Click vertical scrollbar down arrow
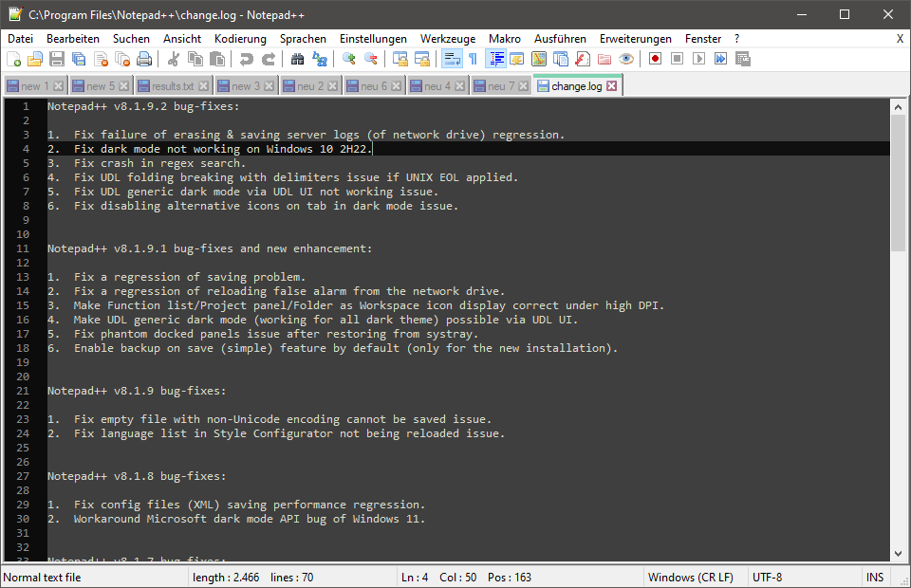 pos(899,553)
